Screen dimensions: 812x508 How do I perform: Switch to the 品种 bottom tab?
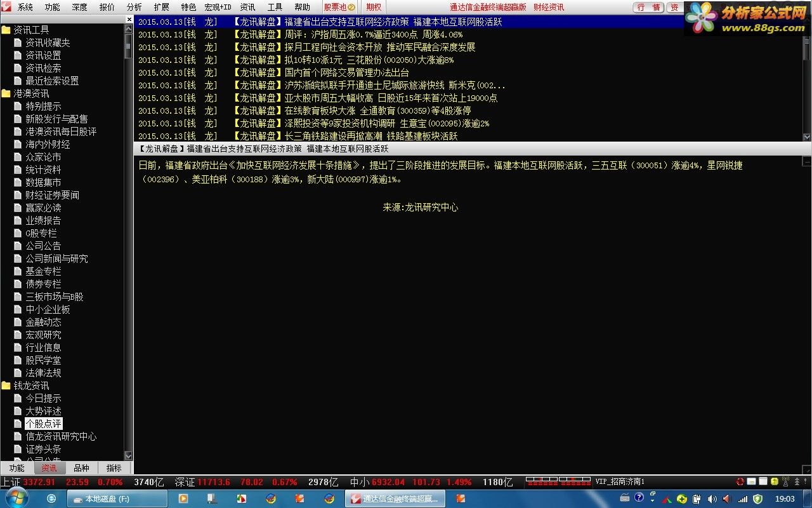coord(81,468)
